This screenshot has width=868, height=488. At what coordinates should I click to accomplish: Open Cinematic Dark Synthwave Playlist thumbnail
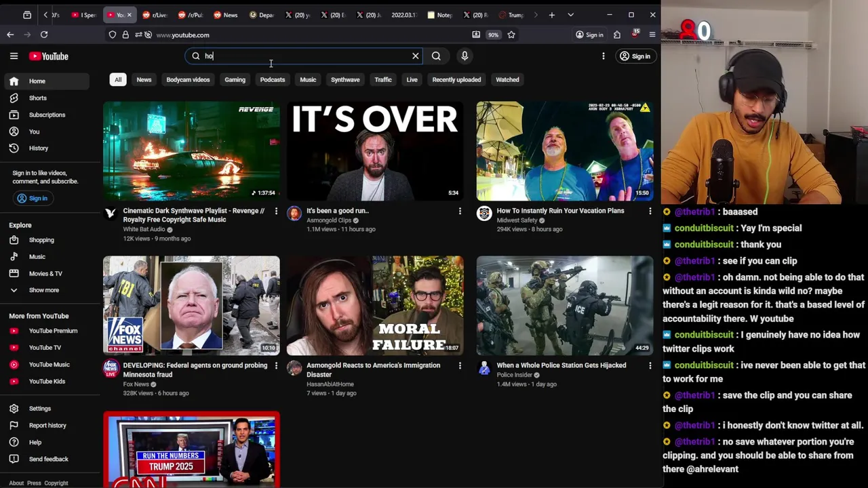191,151
